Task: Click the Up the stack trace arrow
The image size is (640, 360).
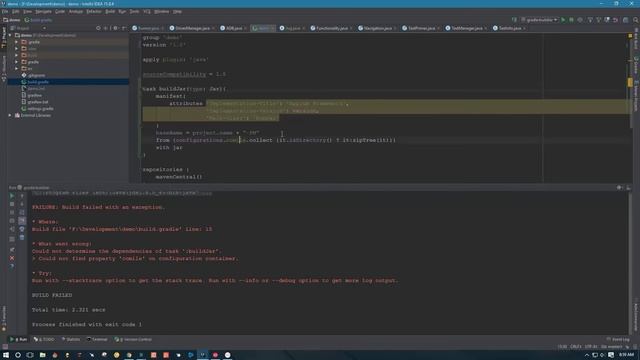Action: point(22,196)
